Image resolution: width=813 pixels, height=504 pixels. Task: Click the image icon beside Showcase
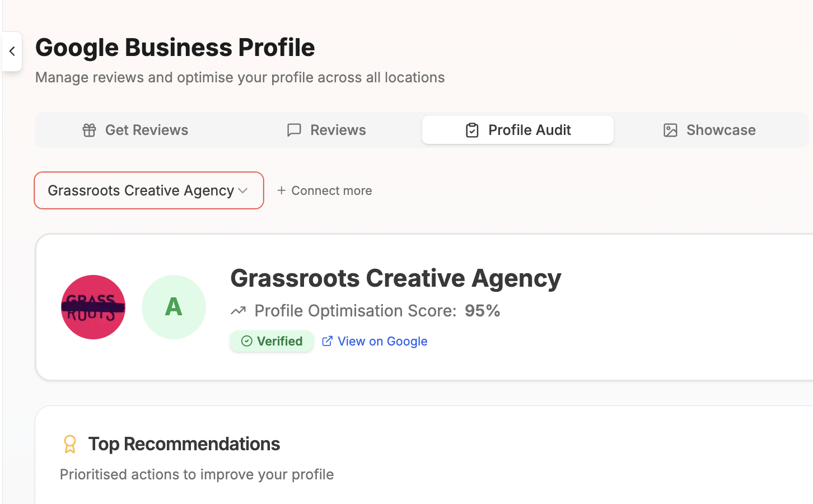point(670,130)
